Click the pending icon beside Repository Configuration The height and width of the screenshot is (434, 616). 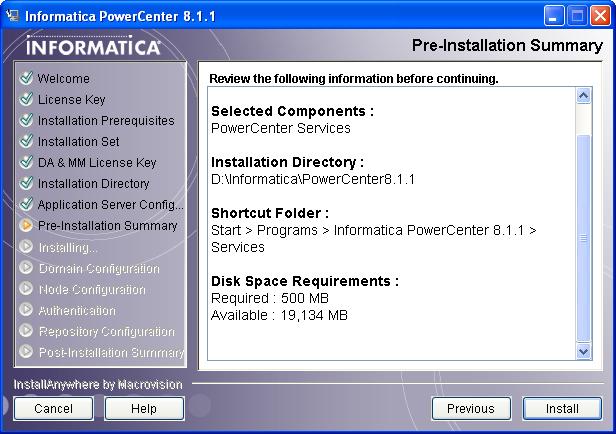coord(26,330)
